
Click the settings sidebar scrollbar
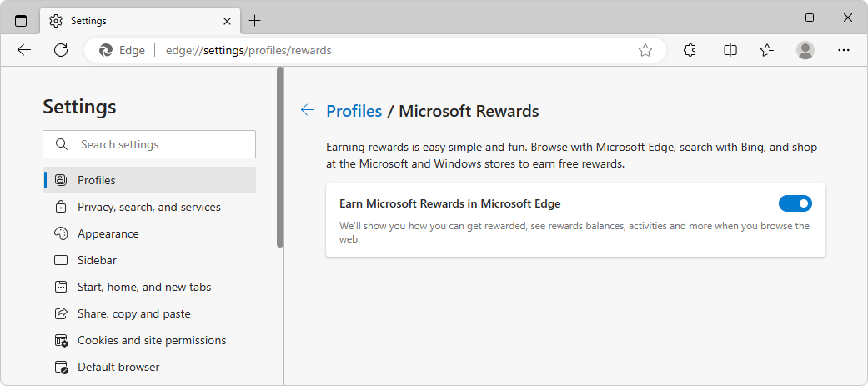[x=280, y=157]
